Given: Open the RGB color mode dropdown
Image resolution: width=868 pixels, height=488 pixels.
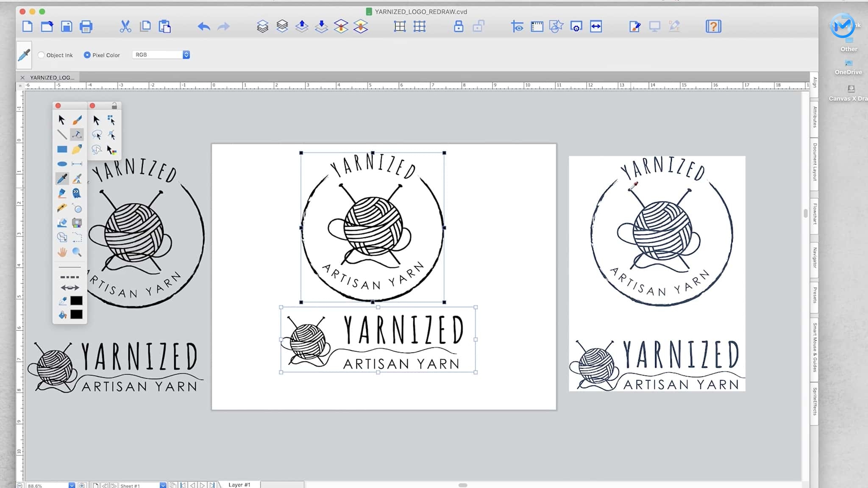Looking at the screenshot, I should (x=161, y=55).
